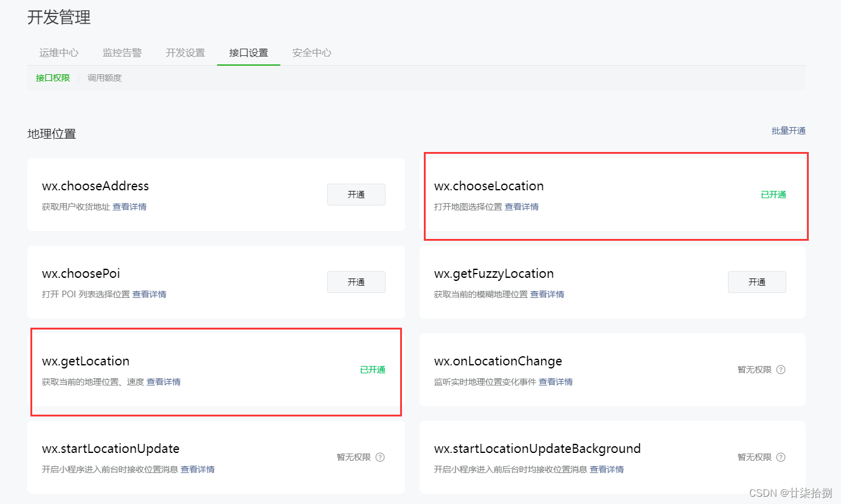Click the wx.chooseLocation title text

489,186
